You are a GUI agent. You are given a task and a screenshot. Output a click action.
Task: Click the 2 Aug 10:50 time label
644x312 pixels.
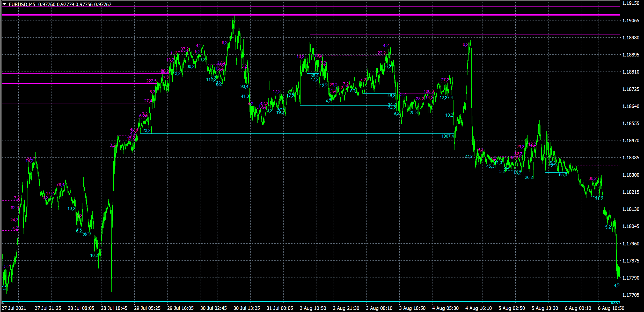click(313, 308)
